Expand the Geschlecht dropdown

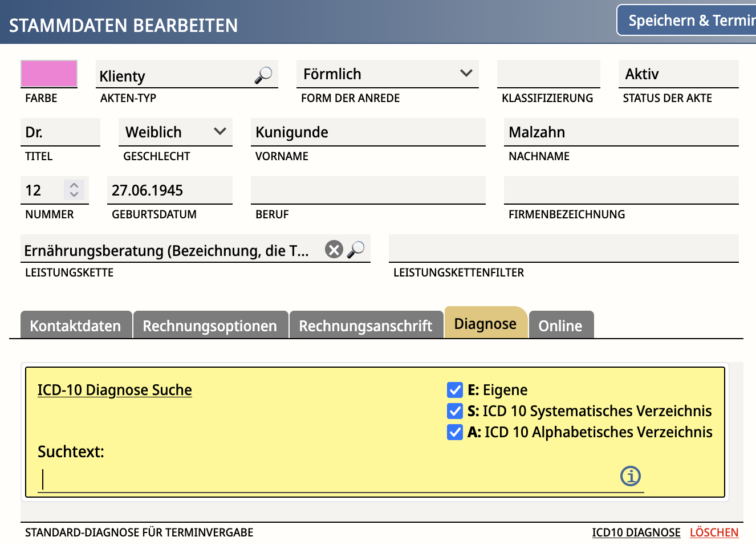click(176, 132)
